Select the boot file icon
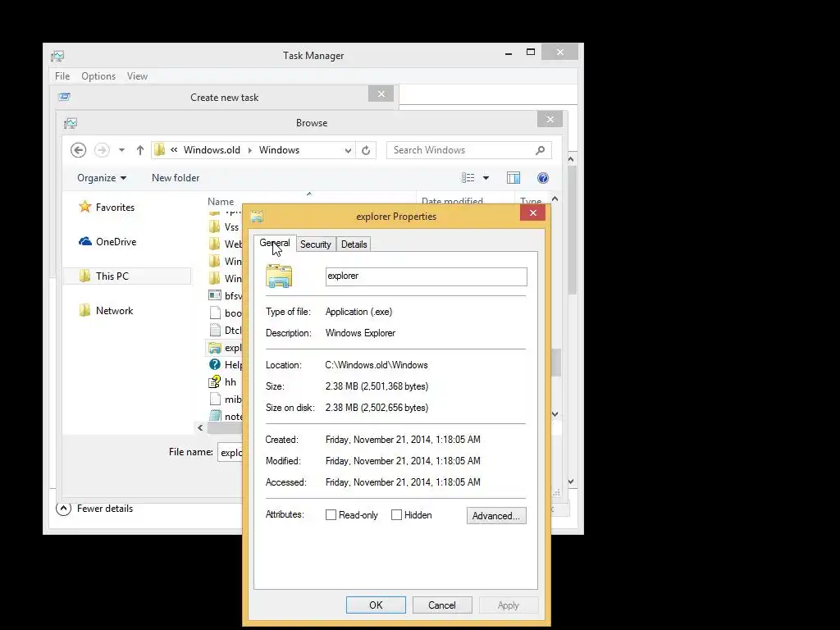The image size is (840, 630). (215, 313)
